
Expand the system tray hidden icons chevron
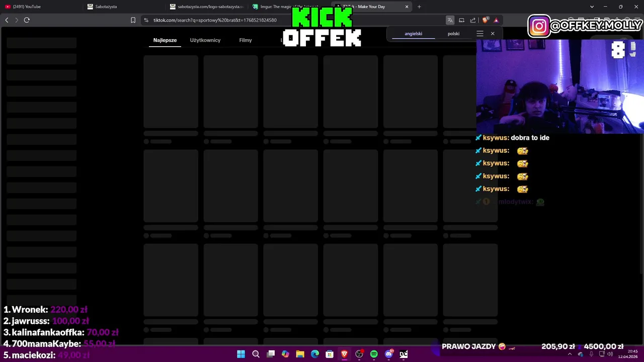click(570, 354)
